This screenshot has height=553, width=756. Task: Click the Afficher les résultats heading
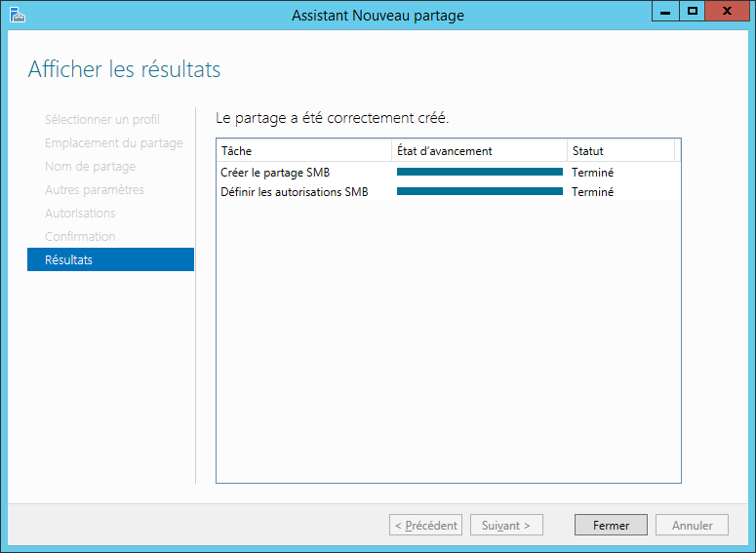[125, 69]
